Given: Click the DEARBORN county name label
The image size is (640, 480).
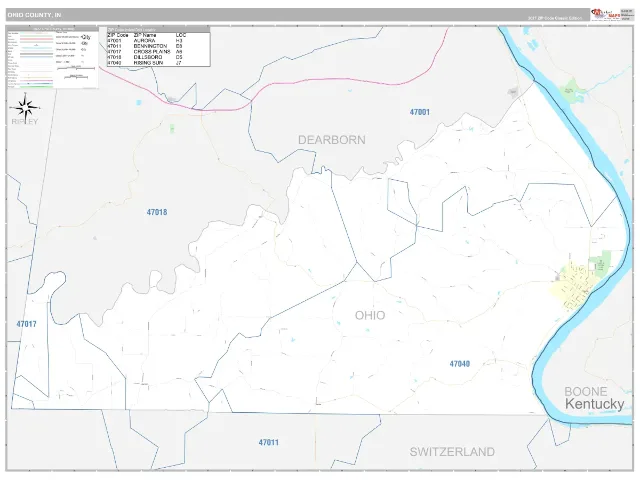Looking at the screenshot, I should click(x=332, y=140).
